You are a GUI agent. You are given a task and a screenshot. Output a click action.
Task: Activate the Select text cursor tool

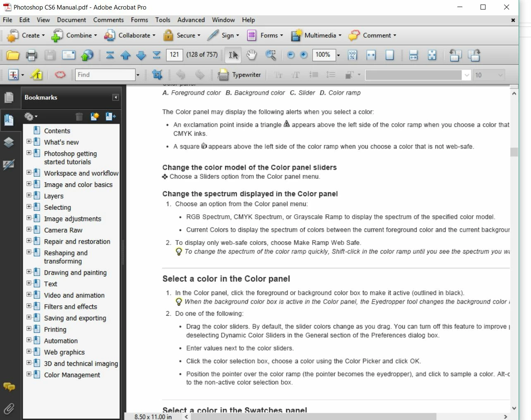(x=233, y=55)
